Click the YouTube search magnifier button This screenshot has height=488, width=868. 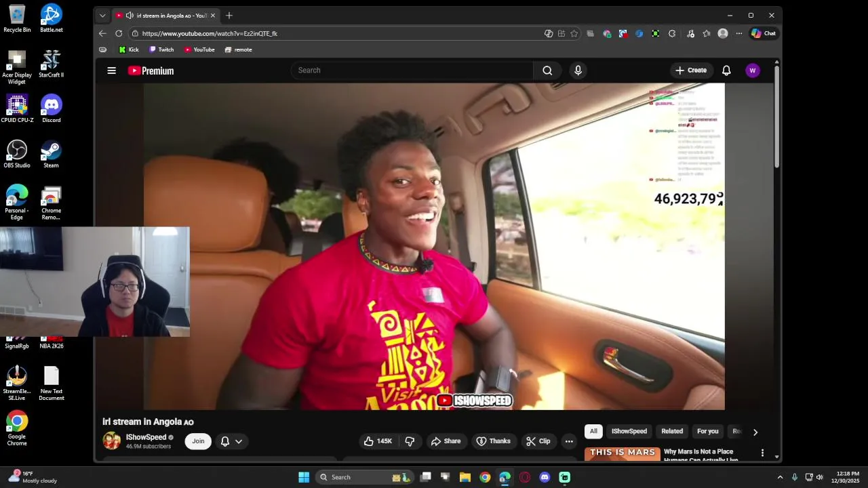pyautogui.click(x=547, y=70)
